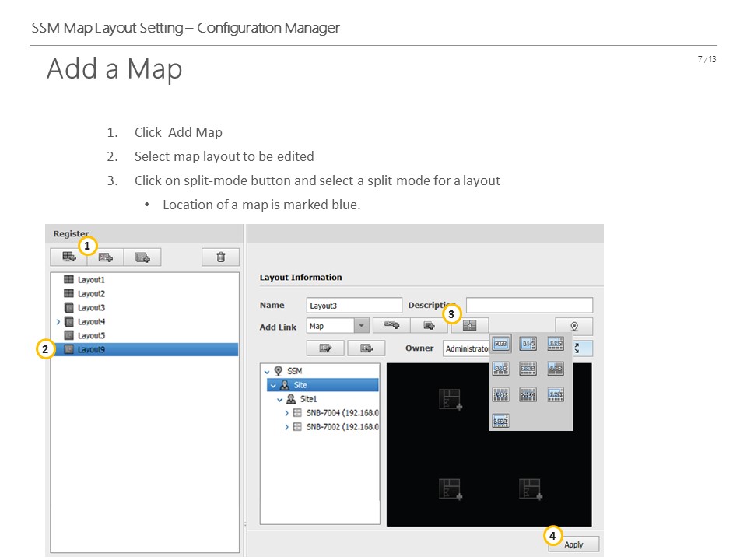Click the trash delete button in Register
This screenshot has height=560, width=747.
(x=220, y=257)
